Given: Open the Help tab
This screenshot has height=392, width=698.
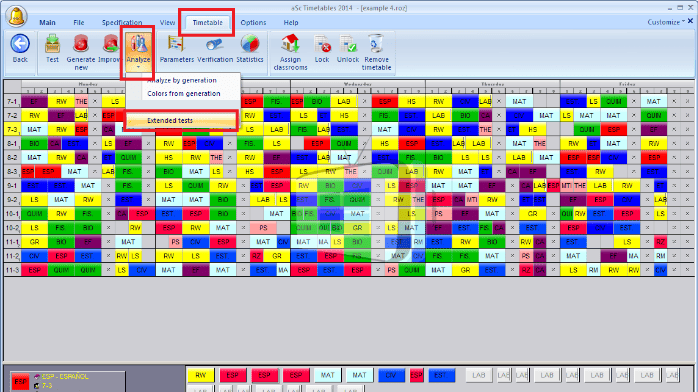Looking at the screenshot, I should click(x=291, y=22).
